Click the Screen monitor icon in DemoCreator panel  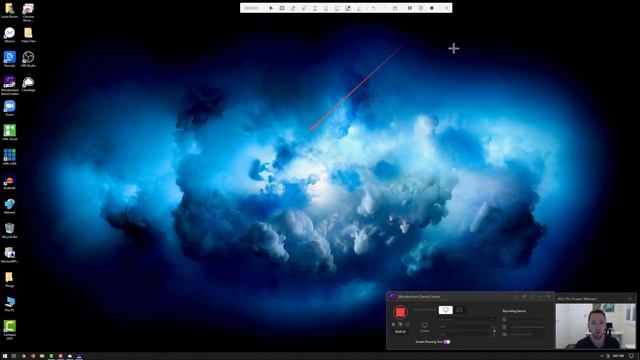pyautogui.click(x=425, y=326)
